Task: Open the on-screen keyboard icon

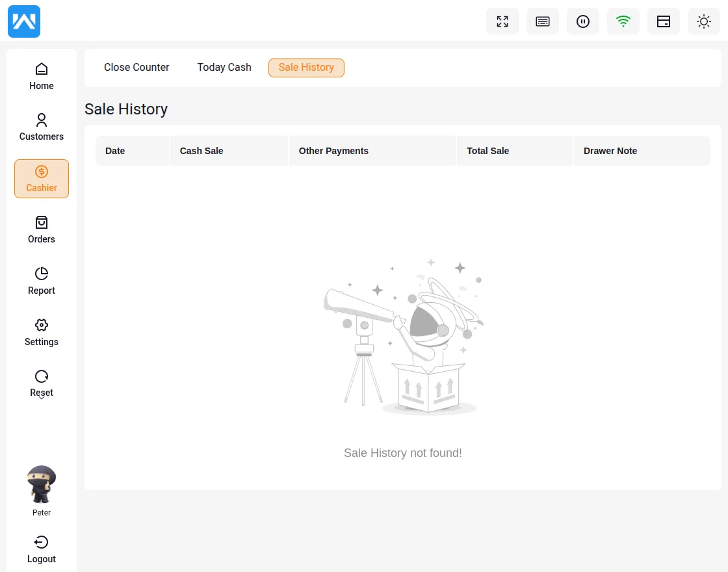Action: tap(543, 21)
